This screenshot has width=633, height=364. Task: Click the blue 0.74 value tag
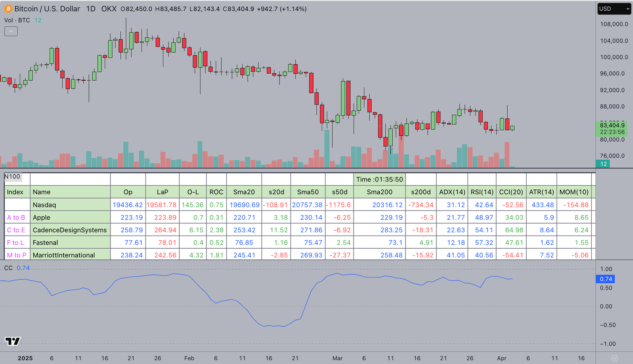[x=605, y=279]
